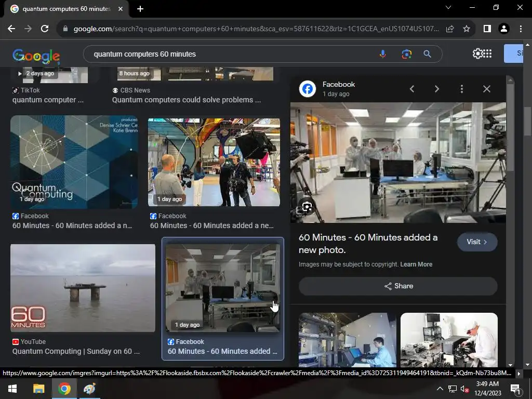This screenshot has width=532, height=399.
Task: Open the Learn More copyright link
Action: [416, 264]
